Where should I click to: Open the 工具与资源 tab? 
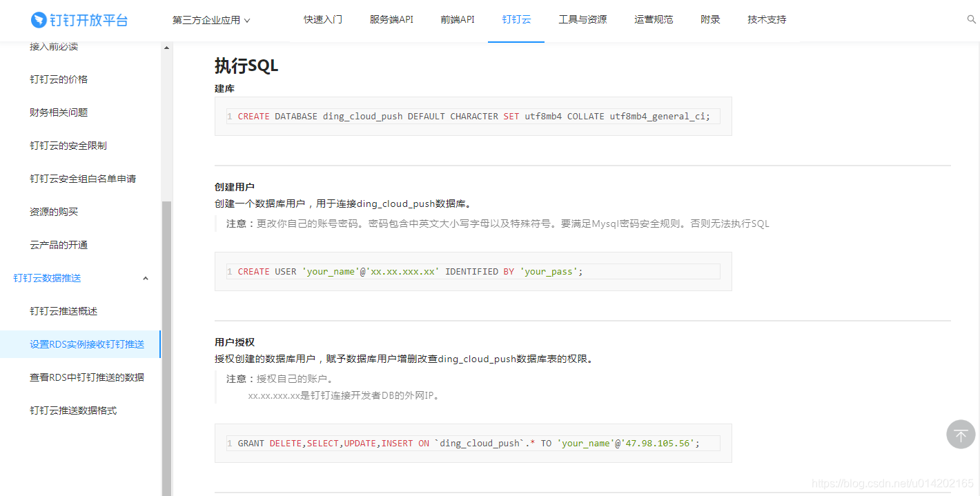click(x=582, y=19)
